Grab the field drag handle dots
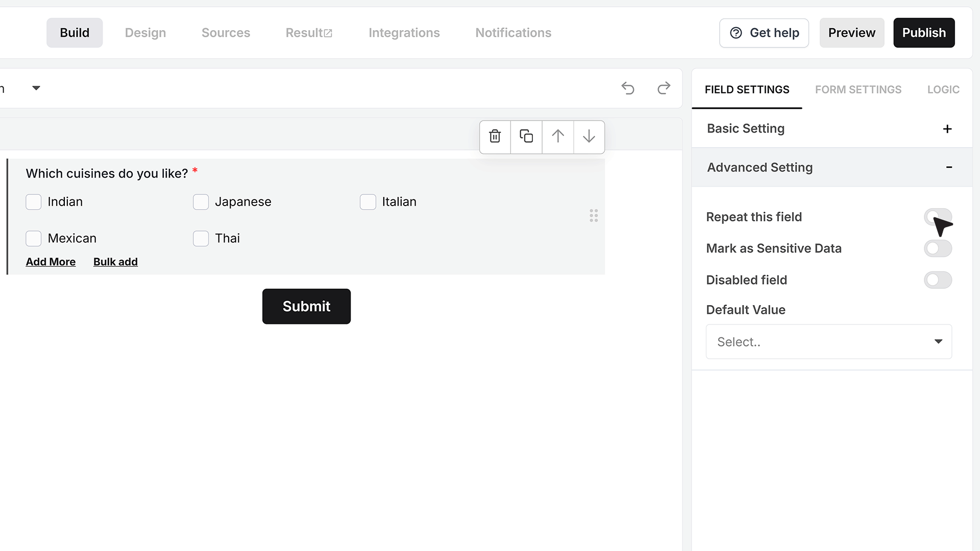This screenshot has width=980, height=551. 594,216
